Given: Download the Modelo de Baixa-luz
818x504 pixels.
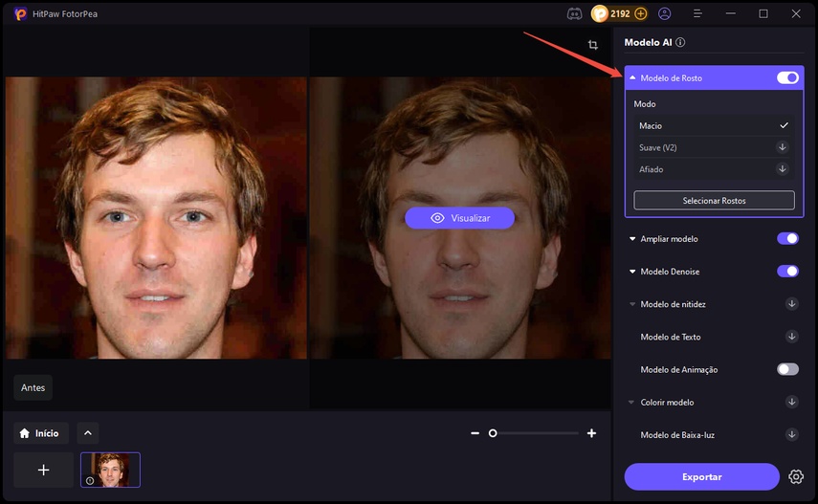Looking at the screenshot, I should coord(792,434).
